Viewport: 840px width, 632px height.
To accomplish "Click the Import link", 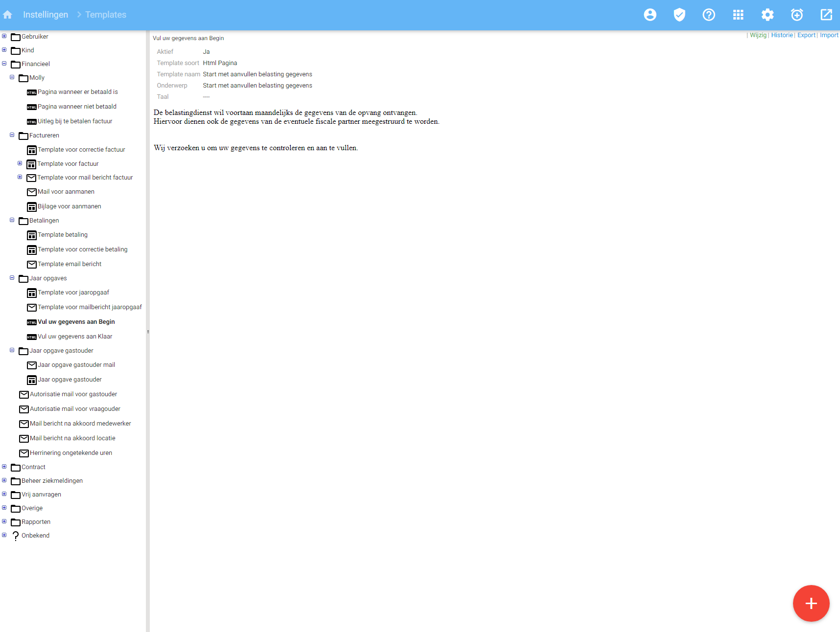I will point(829,35).
